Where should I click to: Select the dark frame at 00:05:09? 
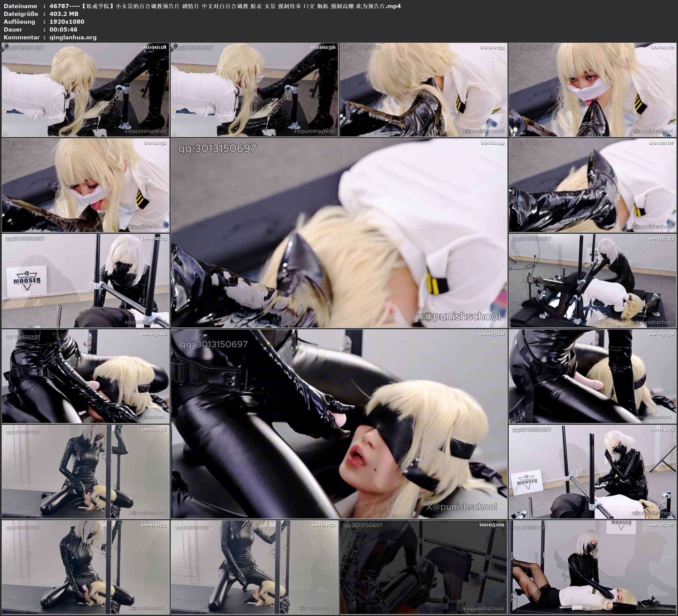424,567
